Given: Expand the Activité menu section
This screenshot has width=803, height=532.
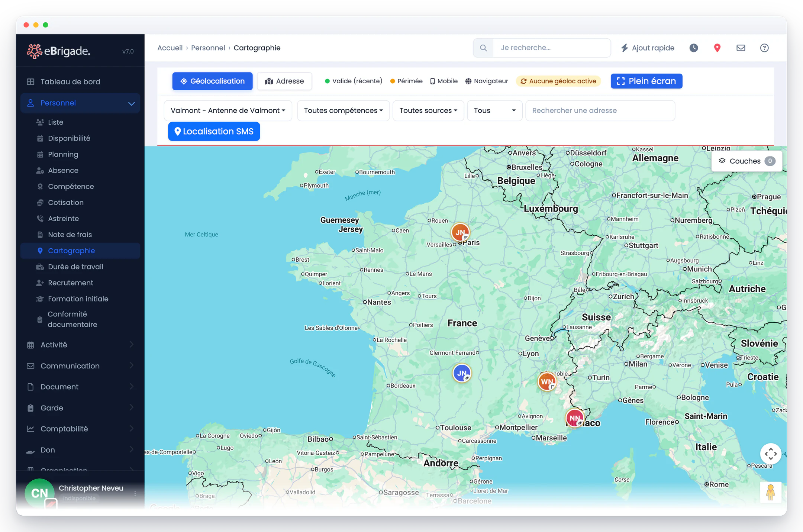Looking at the screenshot, I should point(80,345).
